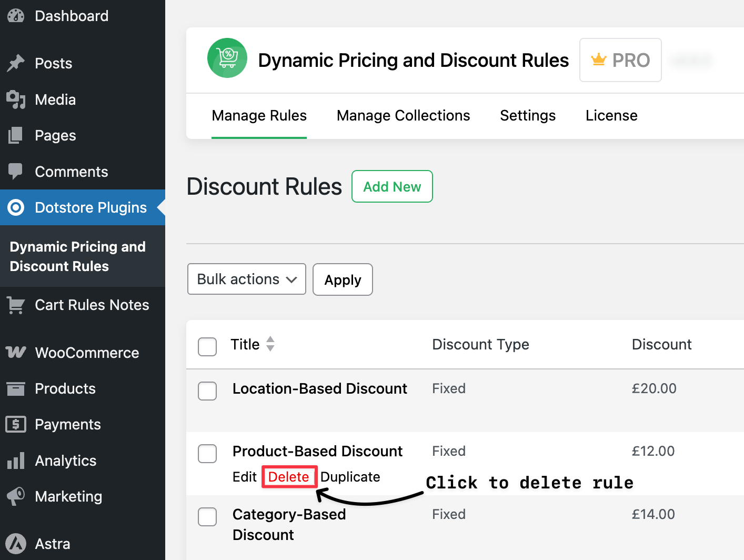Click the green discount cart plugin logo
Image resolution: width=744 pixels, height=560 pixels.
click(227, 58)
